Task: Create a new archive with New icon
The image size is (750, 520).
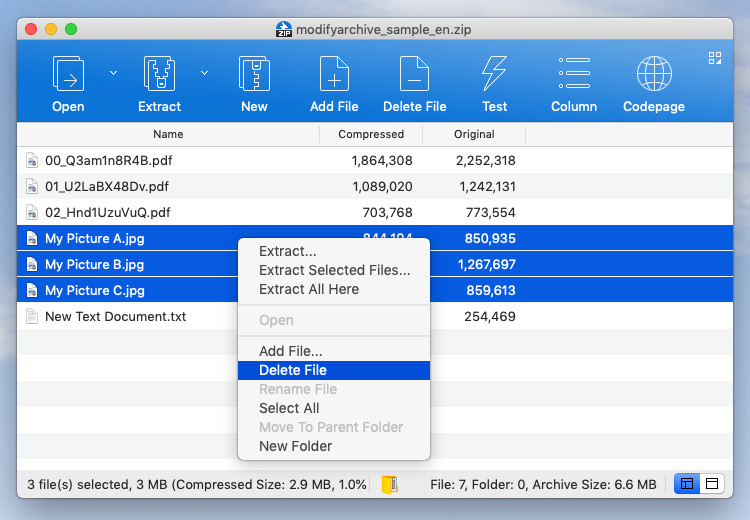Action: [x=254, y=75]
